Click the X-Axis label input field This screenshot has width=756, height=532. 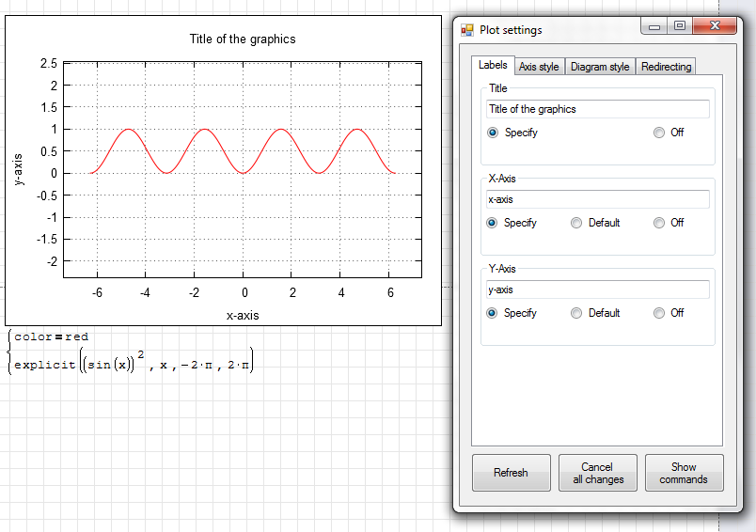pyautogui.click(x=597, y=199)
